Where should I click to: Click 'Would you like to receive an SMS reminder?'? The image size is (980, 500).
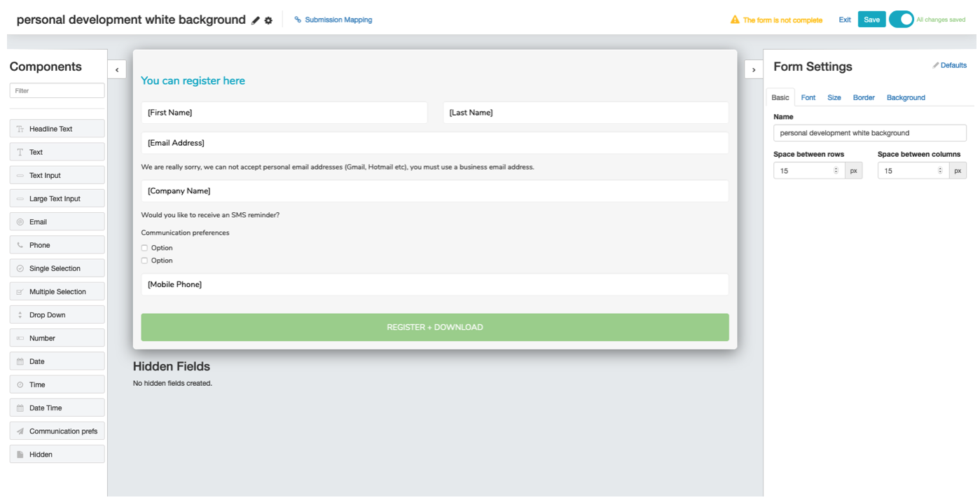(x=210, y=215)
